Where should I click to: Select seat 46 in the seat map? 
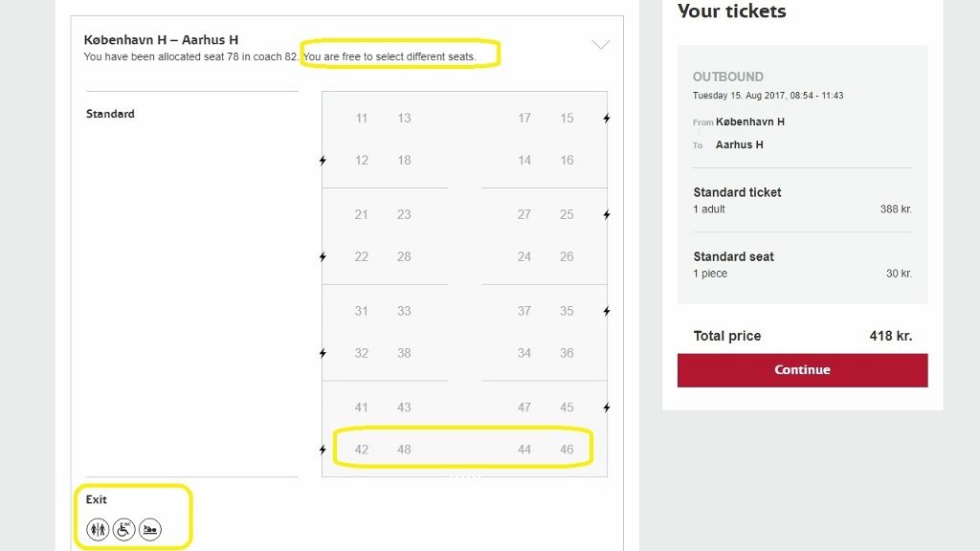click(567, 449)
